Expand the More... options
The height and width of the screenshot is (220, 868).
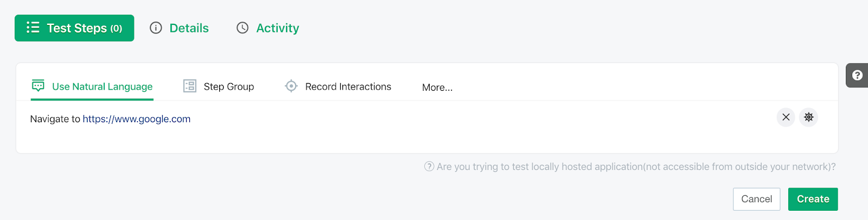click(x=437, y=87)
